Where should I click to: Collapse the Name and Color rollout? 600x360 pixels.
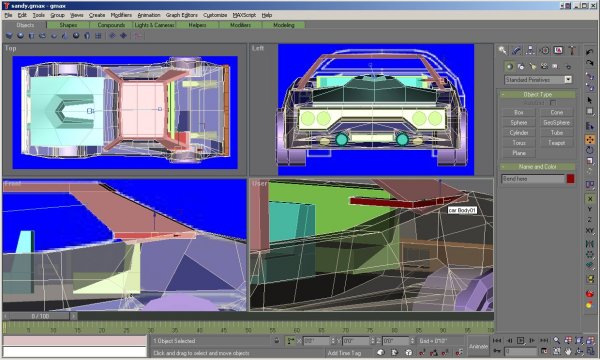coord(537,167)
